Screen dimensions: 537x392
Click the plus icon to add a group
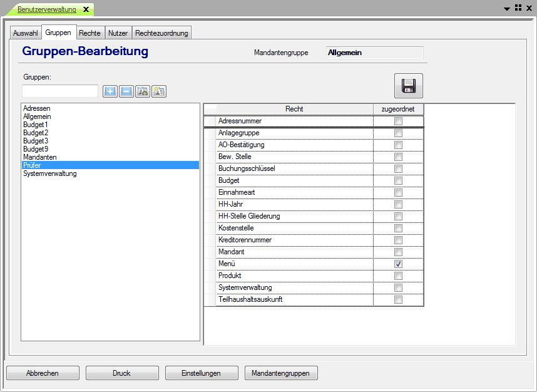[x=110, y=91]
